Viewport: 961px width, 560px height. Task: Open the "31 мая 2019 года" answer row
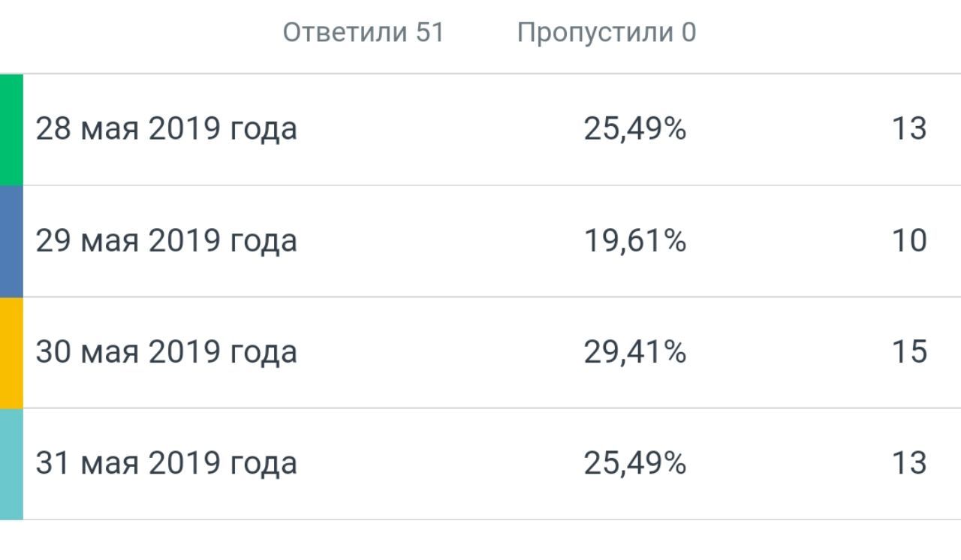click(480, 464)
